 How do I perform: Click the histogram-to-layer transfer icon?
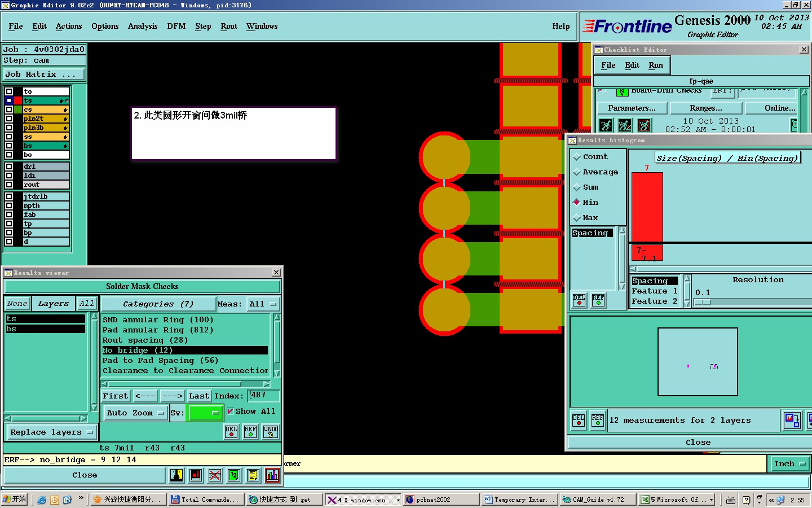click(792, 421)
